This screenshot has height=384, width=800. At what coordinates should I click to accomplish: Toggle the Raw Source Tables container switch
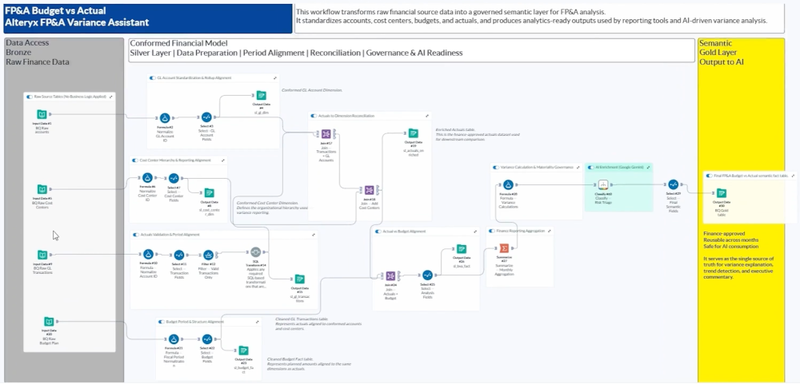[x=30, y=96]
